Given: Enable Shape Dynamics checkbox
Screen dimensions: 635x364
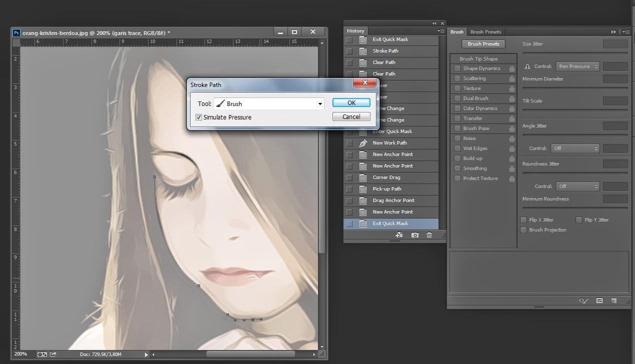Looking at the screenshot, I should tap(457, 68).
